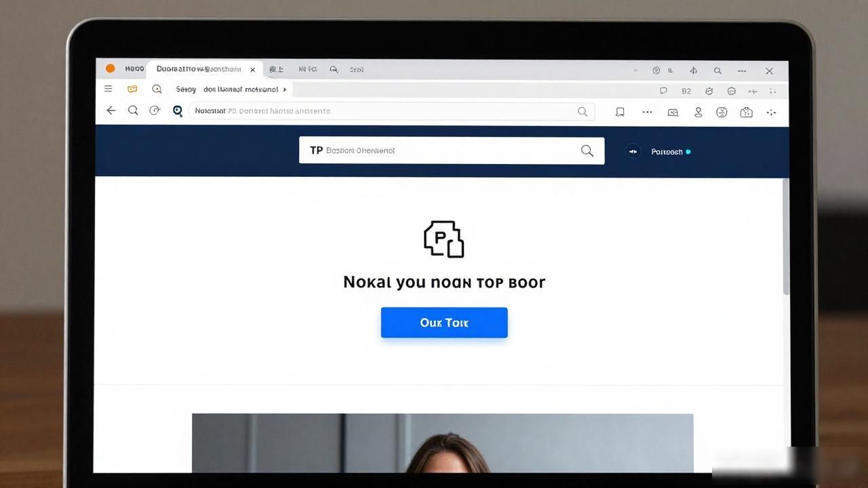This screenshot has height=488, width=868.
Task: Open the "Poirtoech" link in the blue header
Action: [x=667, y=152]
